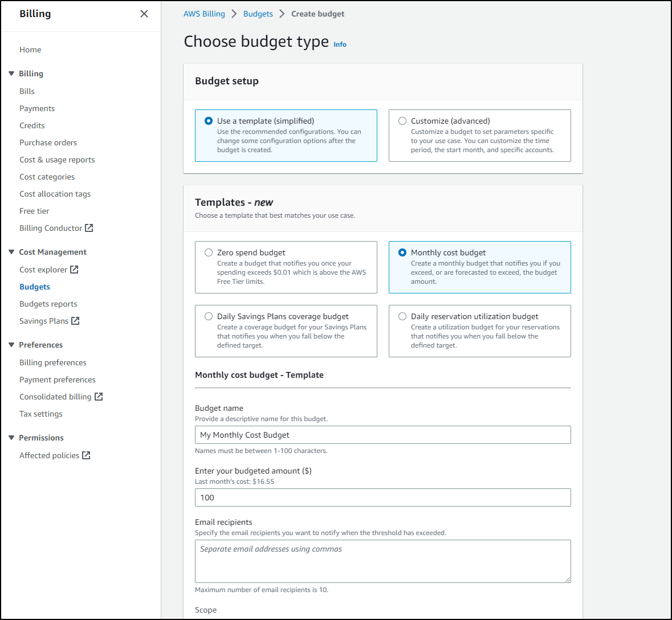
Task: Open external link icon beside Consolidated billing
Action: (x=99, y=397)
